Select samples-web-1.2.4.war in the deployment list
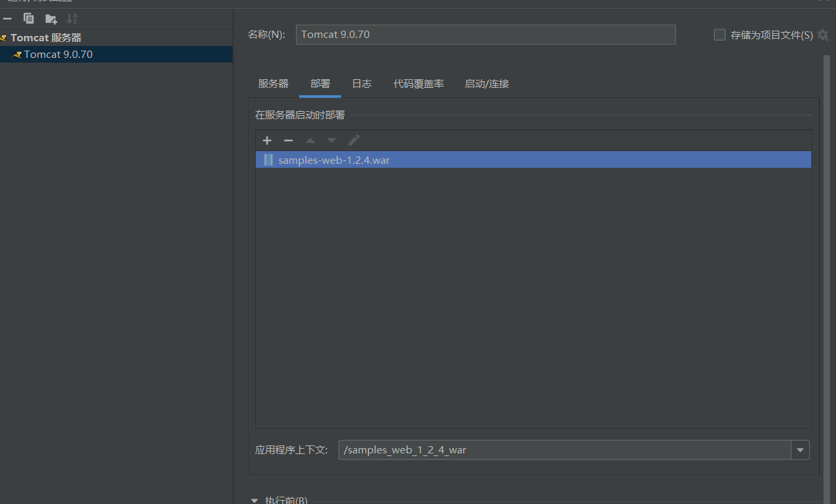The width and height of the screenshot is (836, 504). point(334,160)
